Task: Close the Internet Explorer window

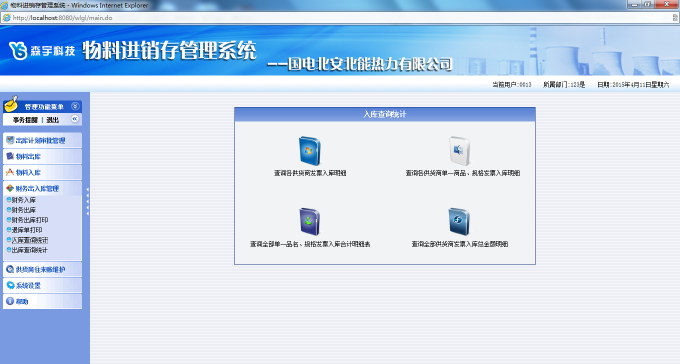Action: pyautogui.click(x=668, y=4)
